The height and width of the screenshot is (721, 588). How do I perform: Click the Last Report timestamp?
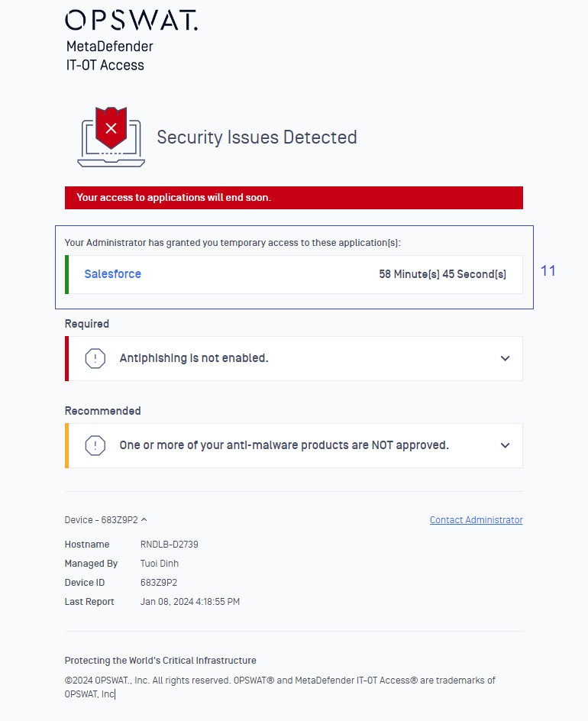(190, 601)
